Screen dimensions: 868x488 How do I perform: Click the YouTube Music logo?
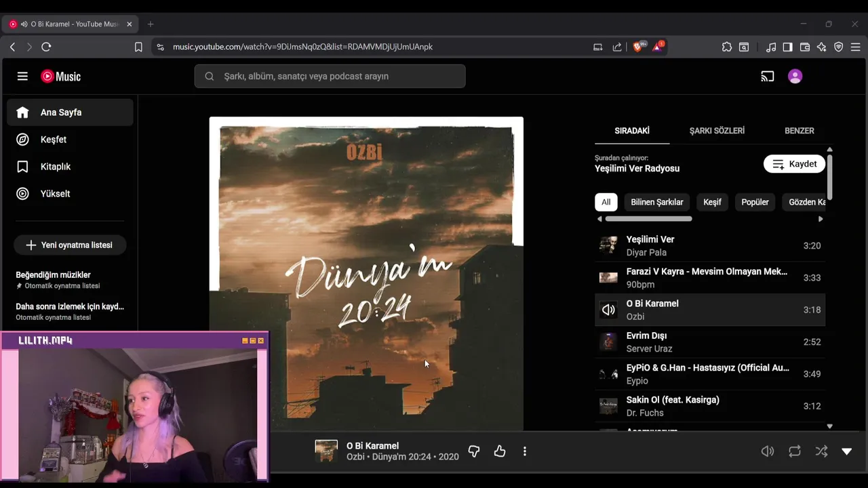point(60,77)
